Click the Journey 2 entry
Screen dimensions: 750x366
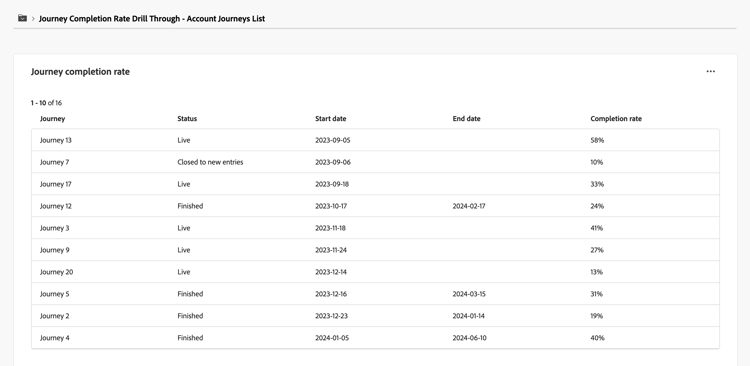pos(375,316)
